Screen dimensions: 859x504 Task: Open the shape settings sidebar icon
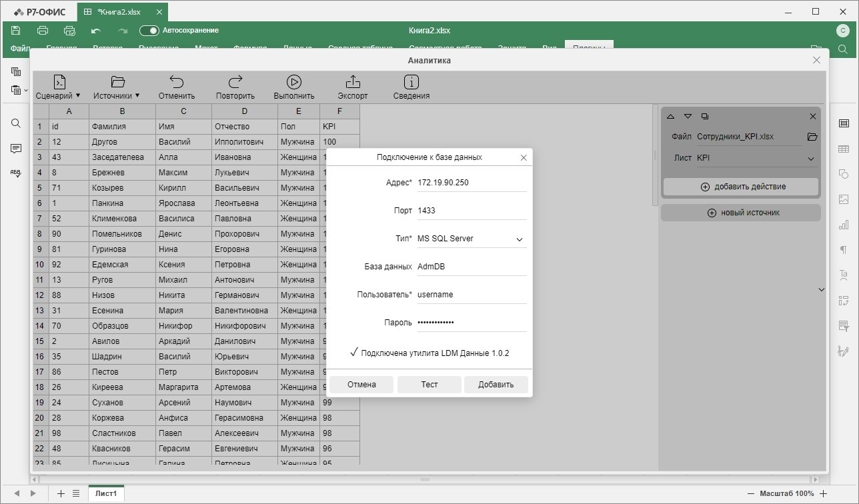(844, 174)
